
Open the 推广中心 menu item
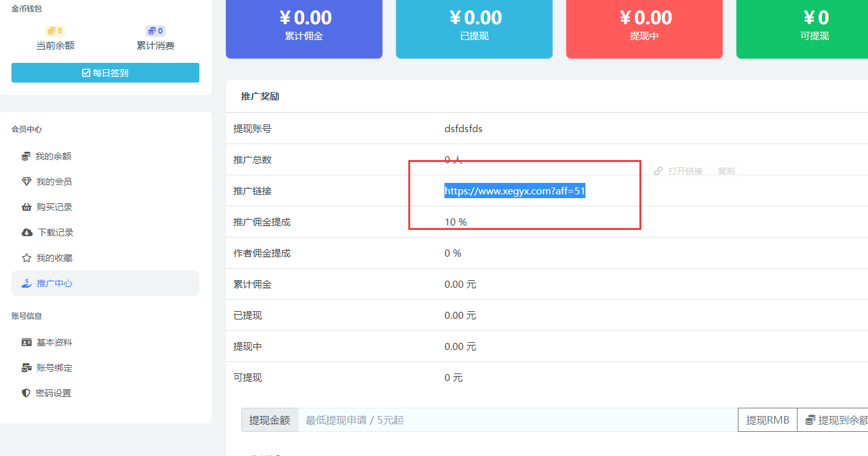click(x=55, y=283)
